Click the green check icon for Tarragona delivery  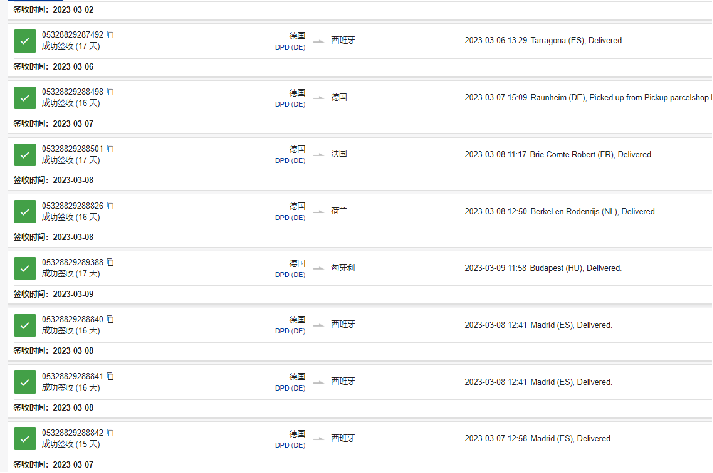[25, 41]
